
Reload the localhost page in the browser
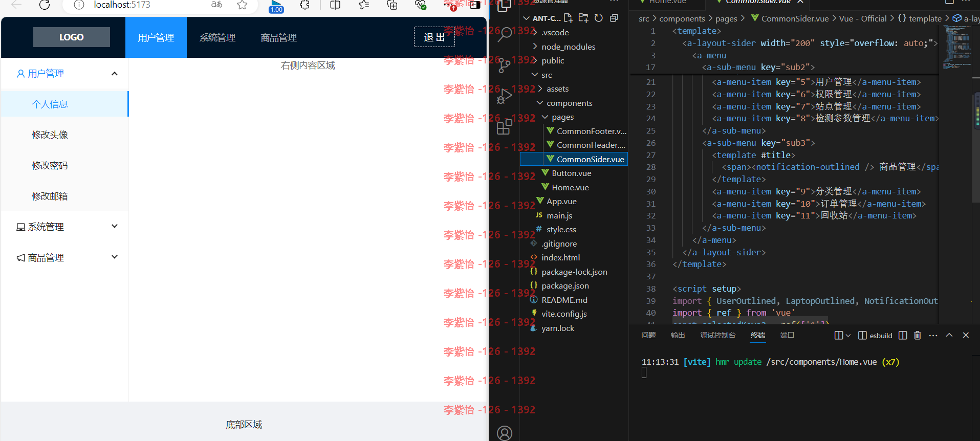coord(45,5)
